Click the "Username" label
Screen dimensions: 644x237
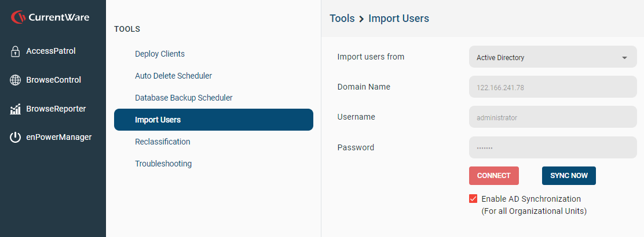click(x=356, y=117)
